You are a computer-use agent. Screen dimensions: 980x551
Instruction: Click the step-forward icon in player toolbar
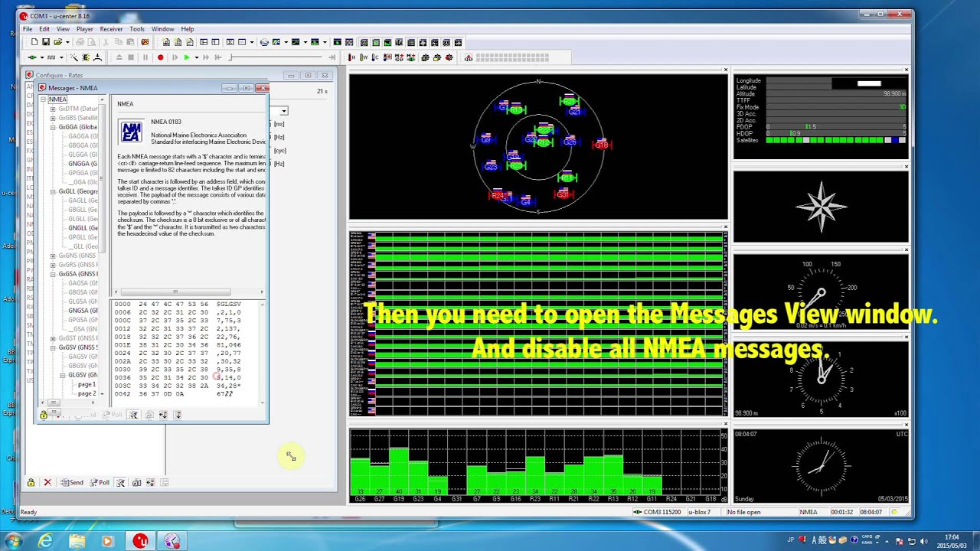tap(175, 57)
